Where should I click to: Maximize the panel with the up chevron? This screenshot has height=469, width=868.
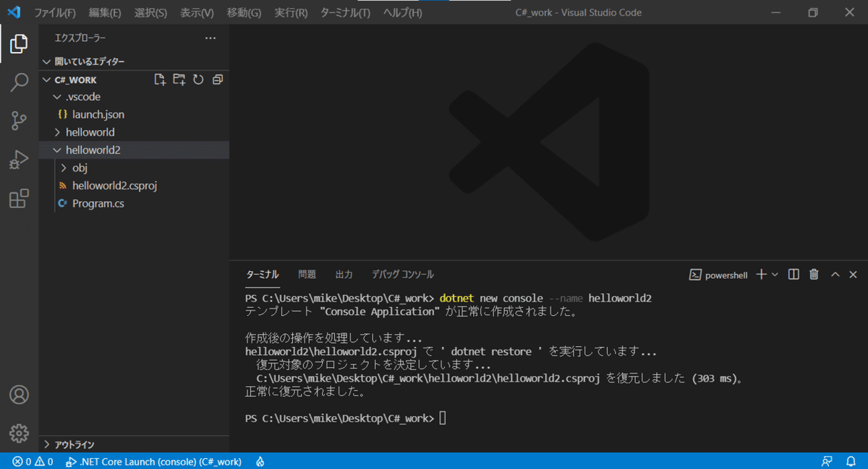(835, 275)
